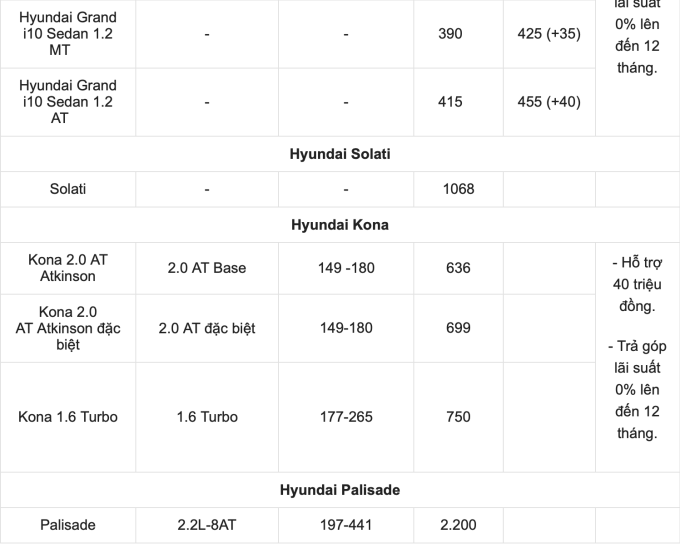Select the 425 (+35) price cell
Viewport: 680px width, 548px height.
[x=549, y=34]
